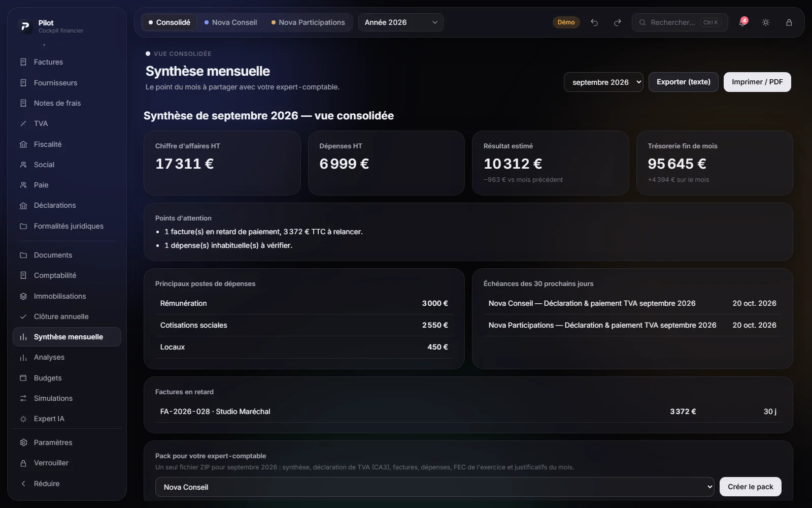Screen dimensions: 812x508
Task: Open Immobilisations in the sidebar
Action: (x=66, y=296)
